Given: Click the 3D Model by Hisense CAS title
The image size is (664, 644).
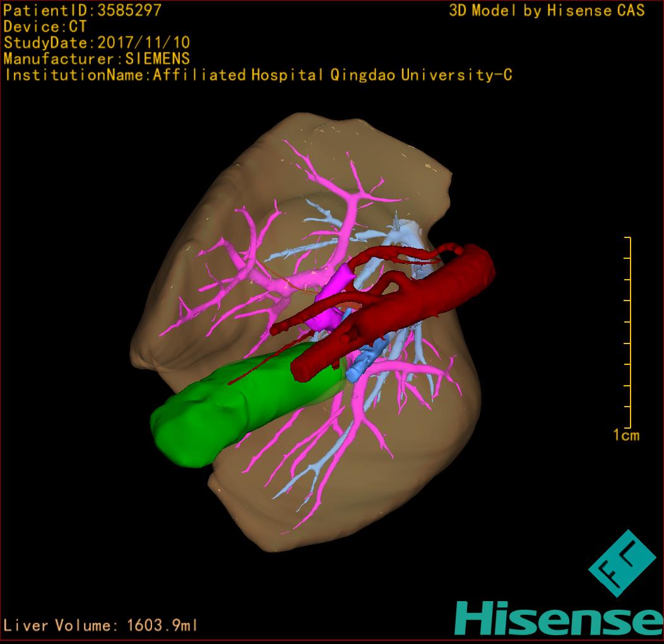Looking at the screenshot, I should point(547,10).
